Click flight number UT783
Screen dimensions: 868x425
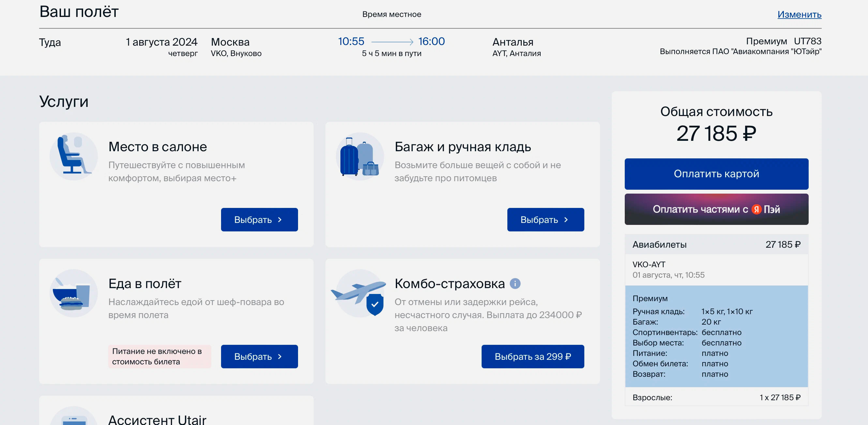tap(807, 41)
